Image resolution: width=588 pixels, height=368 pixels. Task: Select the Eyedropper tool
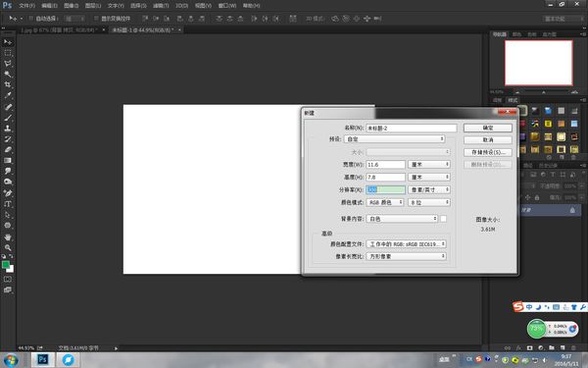(x=8, y=96)
